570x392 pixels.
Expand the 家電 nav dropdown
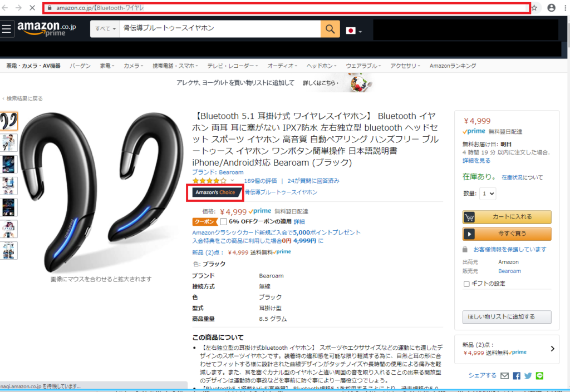pos(107,66)
